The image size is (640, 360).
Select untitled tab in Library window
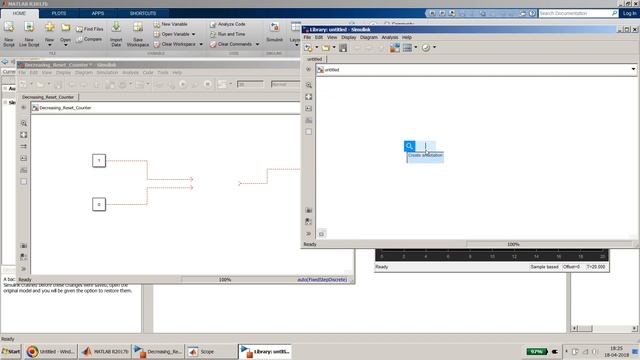coord(315,59)
